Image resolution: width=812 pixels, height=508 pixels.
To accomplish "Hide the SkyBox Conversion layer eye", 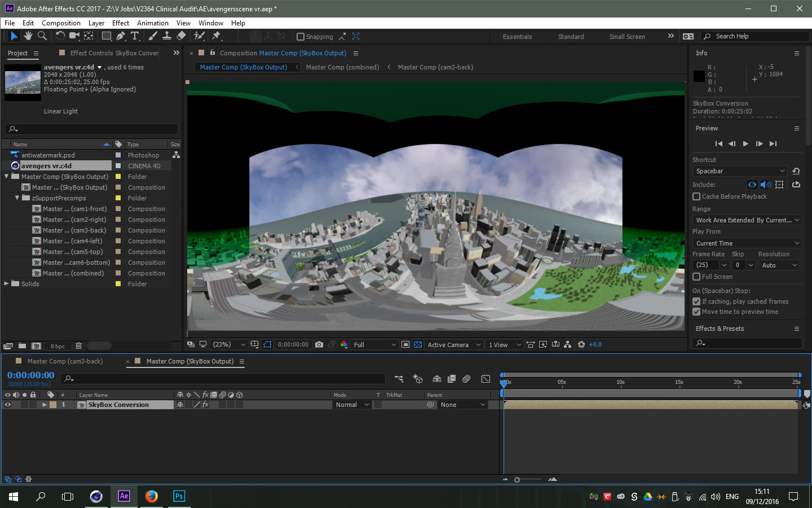I will pyautogui.click(x=8, y=405).
